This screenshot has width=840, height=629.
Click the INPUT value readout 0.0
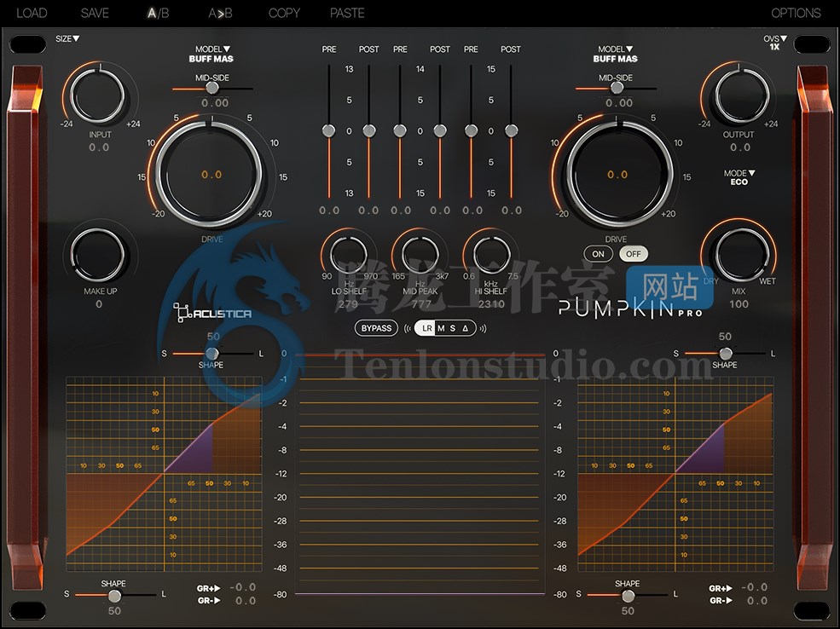[x=99, y=147]
